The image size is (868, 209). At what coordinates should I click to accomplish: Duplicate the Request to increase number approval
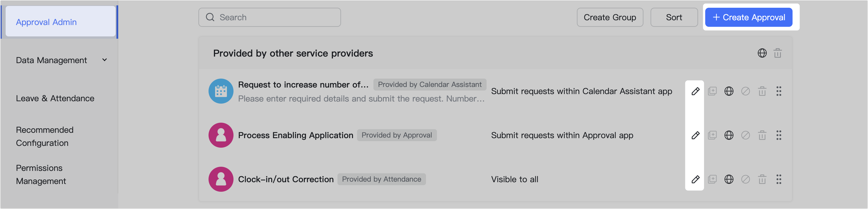[x=712, y=91]
